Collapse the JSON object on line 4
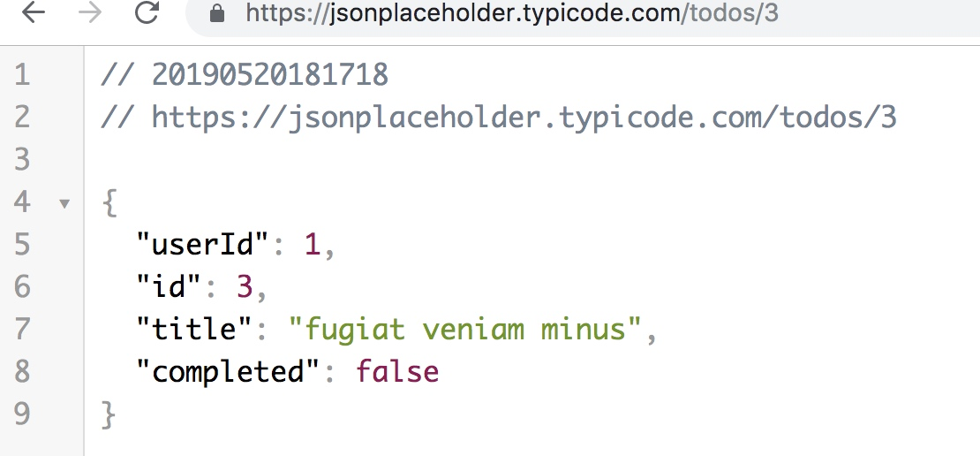This screenshot has height=456, width=980. click(x=64, y=203)
